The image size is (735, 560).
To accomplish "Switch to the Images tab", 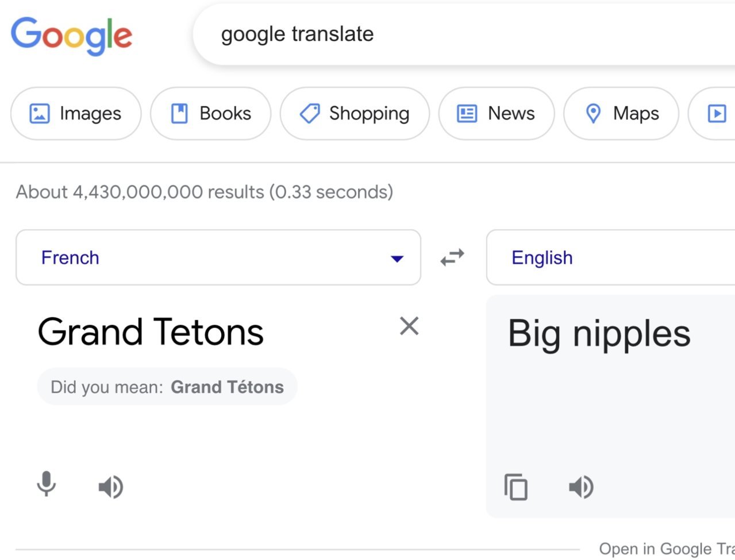I will click(x=76, y=113).
